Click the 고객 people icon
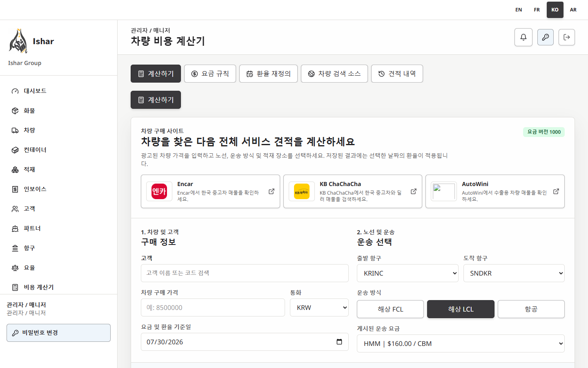The height and width of the screenshot is (368, 588). tap(15, 209)
